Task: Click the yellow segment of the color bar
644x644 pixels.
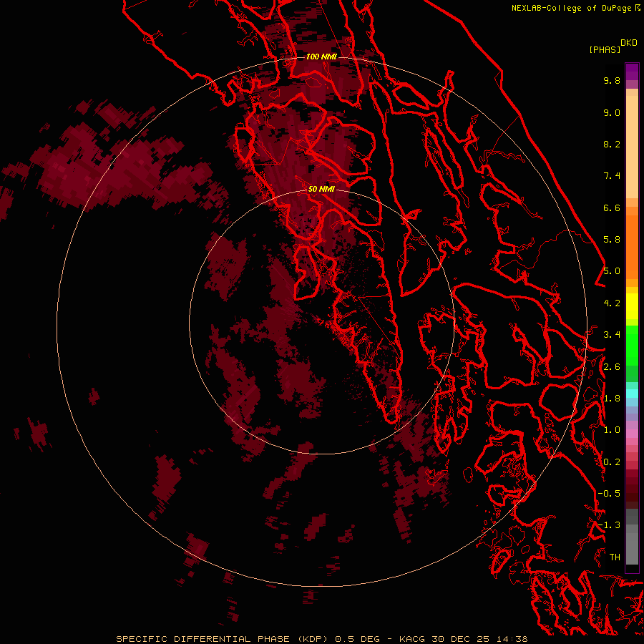Action: (x=632, y=306)
